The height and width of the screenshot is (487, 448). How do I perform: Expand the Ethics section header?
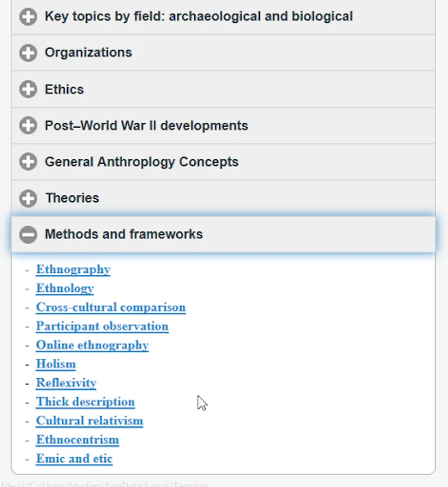click(64, 89)
